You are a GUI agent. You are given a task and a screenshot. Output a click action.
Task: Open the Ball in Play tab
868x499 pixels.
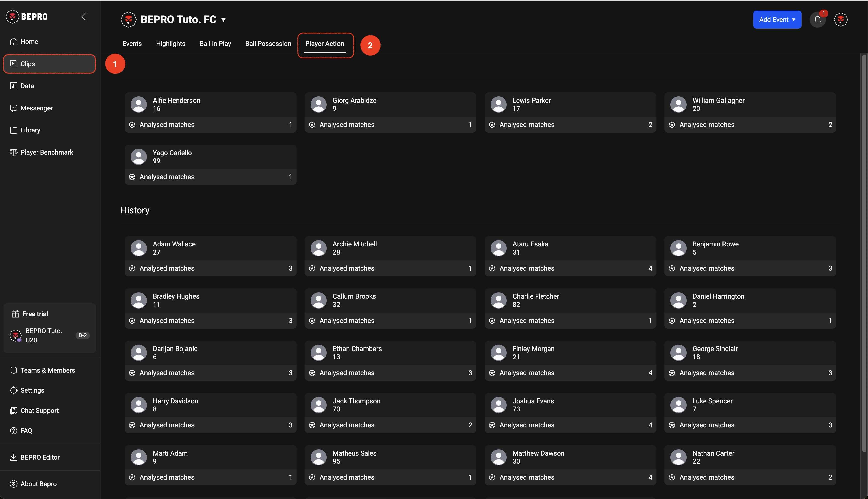(x=215, y=44)
